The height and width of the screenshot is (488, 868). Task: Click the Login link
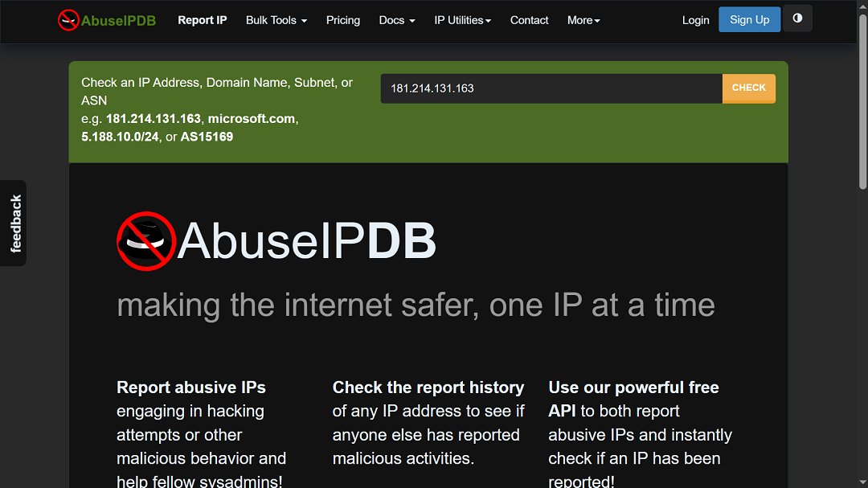[x=695, y=20]
